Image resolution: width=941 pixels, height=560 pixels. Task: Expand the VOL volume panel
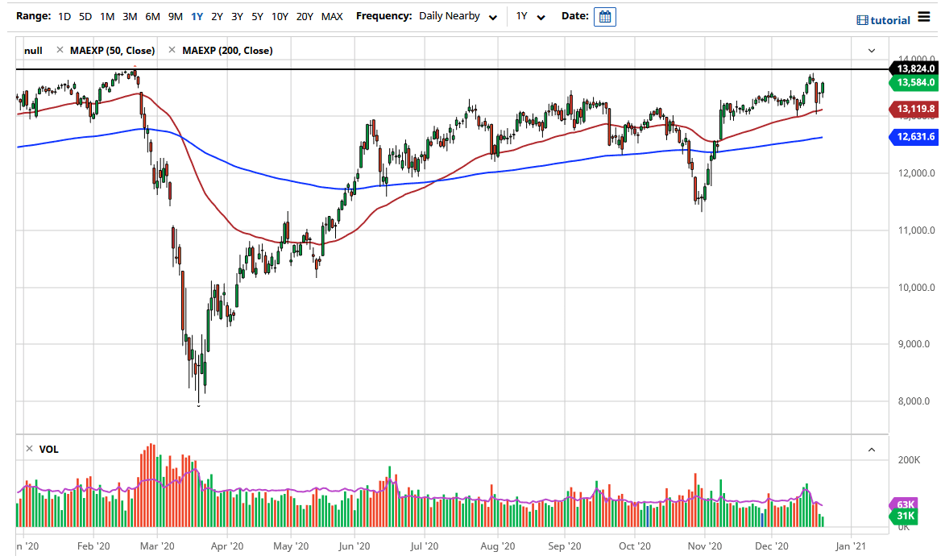point(870,449)
